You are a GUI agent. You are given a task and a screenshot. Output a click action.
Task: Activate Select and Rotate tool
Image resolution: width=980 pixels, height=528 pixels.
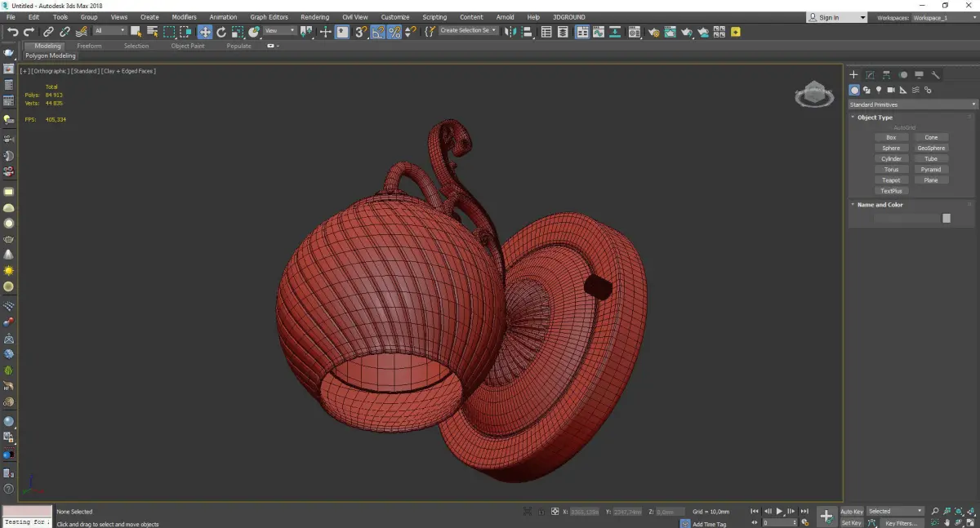tap(221, 32)
